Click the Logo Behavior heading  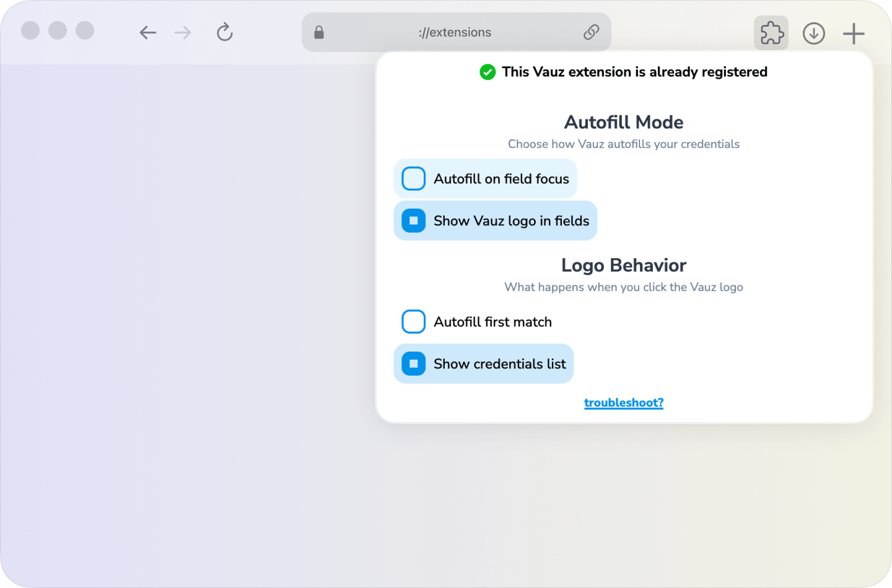tap(623, 265)
